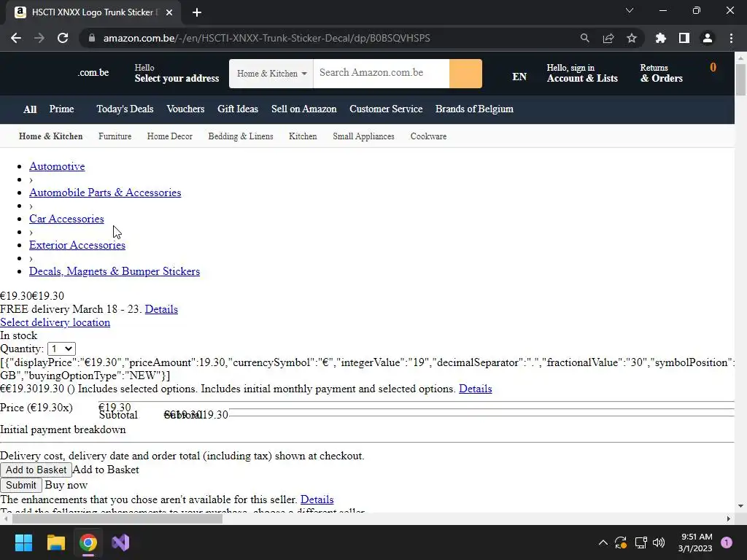Select Bedding & Linens subcategory
Image resolution: width=747 pixels, height=560 pixels.
click(x=241, y=136)
